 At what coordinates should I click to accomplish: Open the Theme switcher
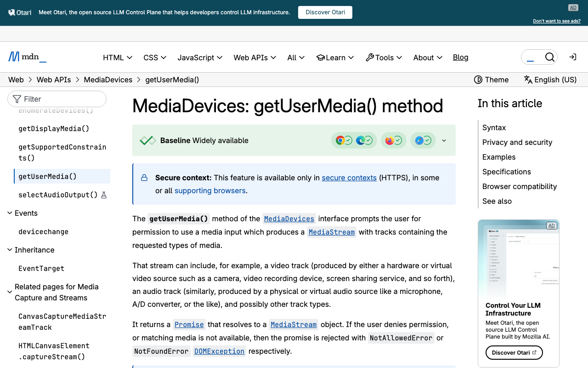(x=491, y=80)
